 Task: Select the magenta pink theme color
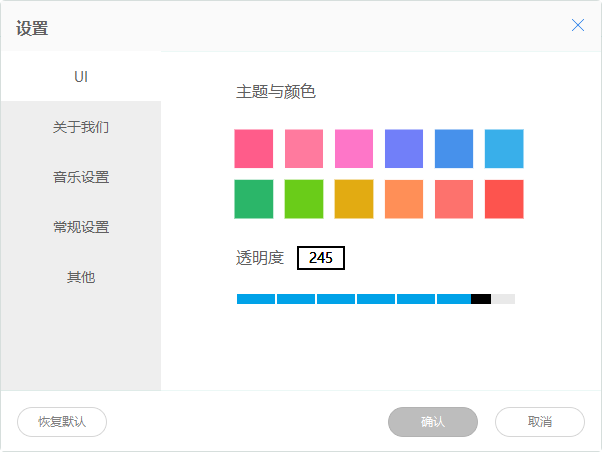(x=354, y=149)
